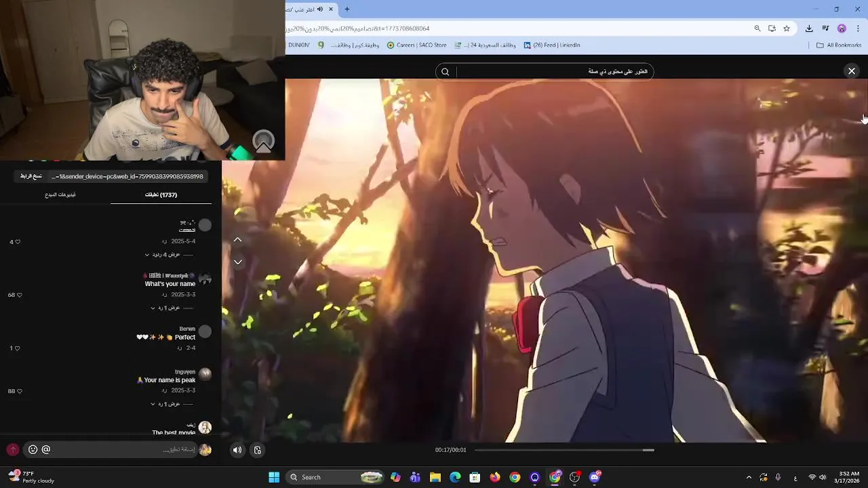The height and width of the screenshot is (488, 868).
Task: Reply to the 'What's your name' comment
Action: pos(164,295)
